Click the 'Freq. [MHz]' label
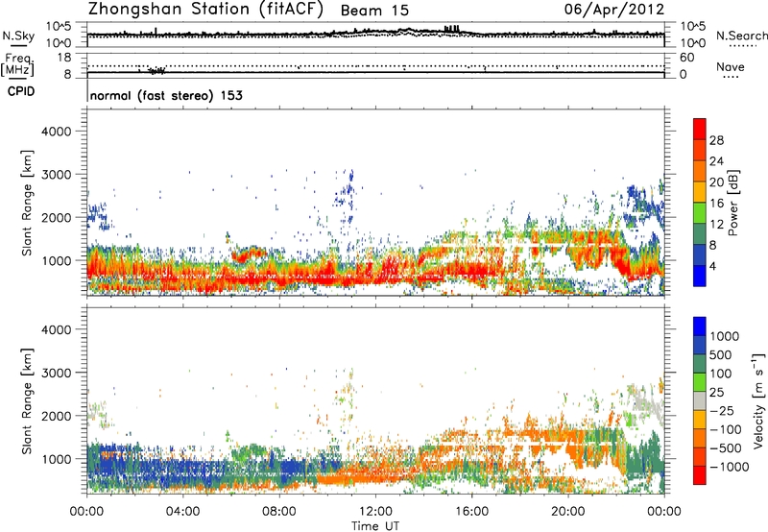Viewport: 768px width, 532px height. 17,65
